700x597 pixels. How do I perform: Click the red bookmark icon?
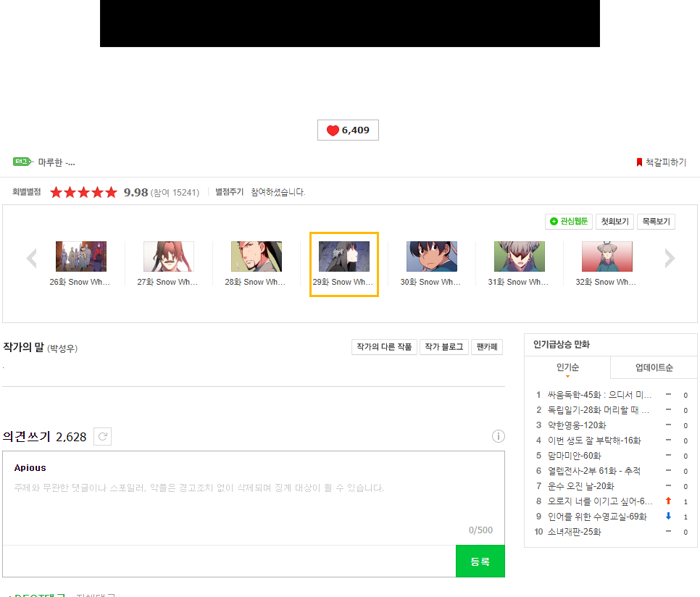pos(639,162)
